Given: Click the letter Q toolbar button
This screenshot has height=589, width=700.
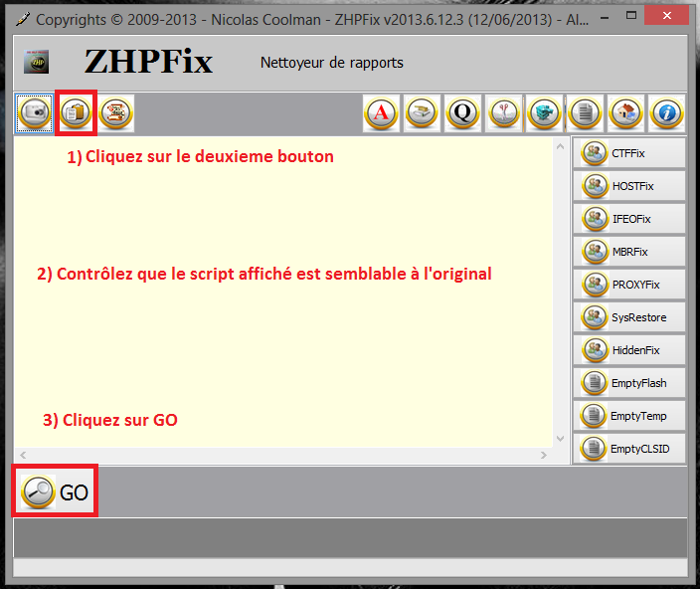Looking at the screenshot, I should [x=462, y=113].
